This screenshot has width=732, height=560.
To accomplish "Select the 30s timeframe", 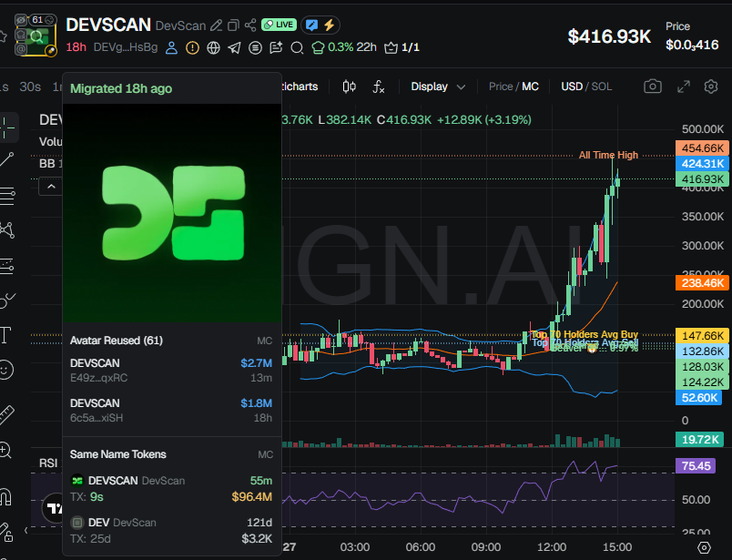I will [30, 87].
